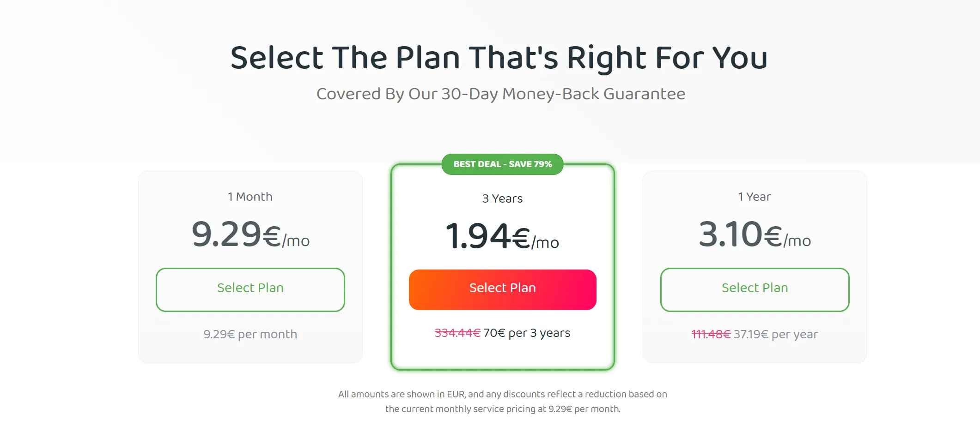Click Select Plan for 1 Month plan

(x=250, y=289)
